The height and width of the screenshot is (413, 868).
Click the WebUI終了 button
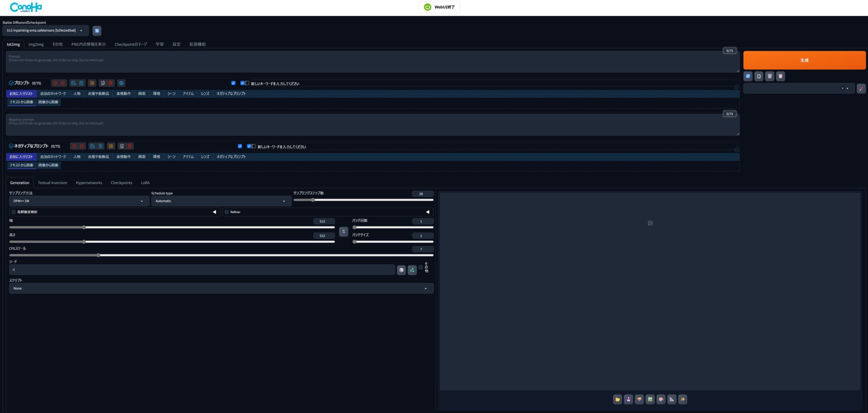439,7
